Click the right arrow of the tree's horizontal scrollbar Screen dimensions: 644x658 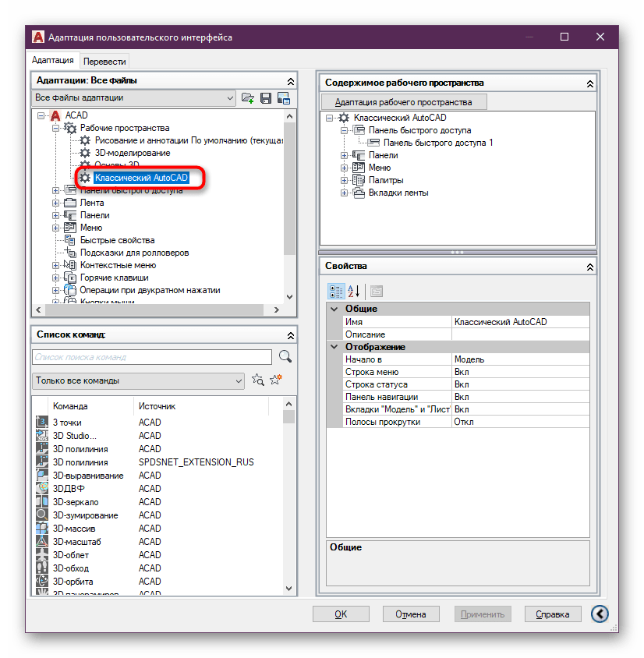click(x=276, y=310)
